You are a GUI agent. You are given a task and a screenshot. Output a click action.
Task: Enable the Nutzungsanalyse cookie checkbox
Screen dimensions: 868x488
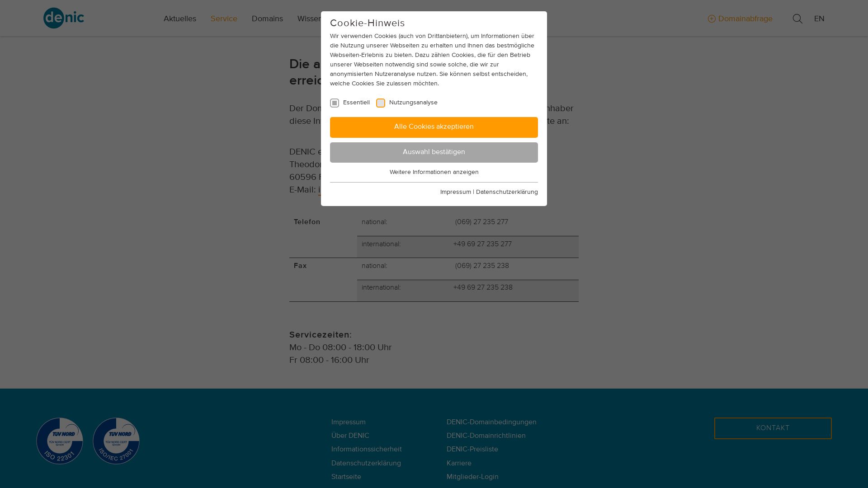tap(381, 103)
